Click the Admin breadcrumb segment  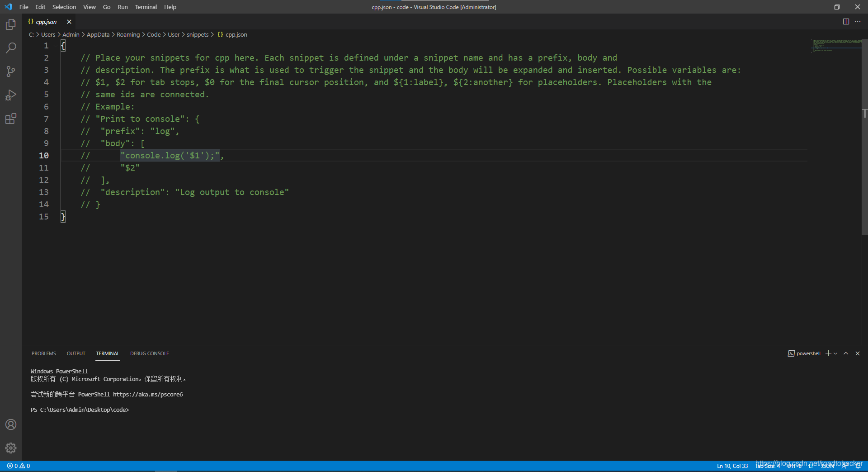point(71,35)
